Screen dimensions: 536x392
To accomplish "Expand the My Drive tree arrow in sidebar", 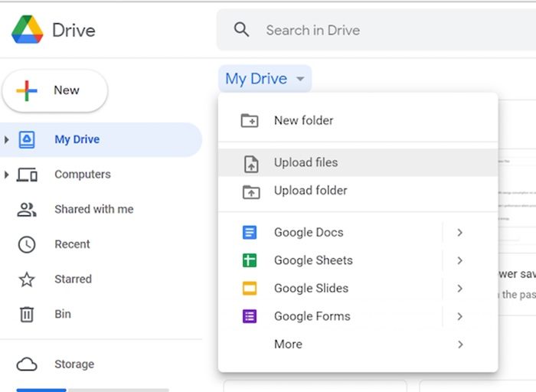I will coord(7,139).
